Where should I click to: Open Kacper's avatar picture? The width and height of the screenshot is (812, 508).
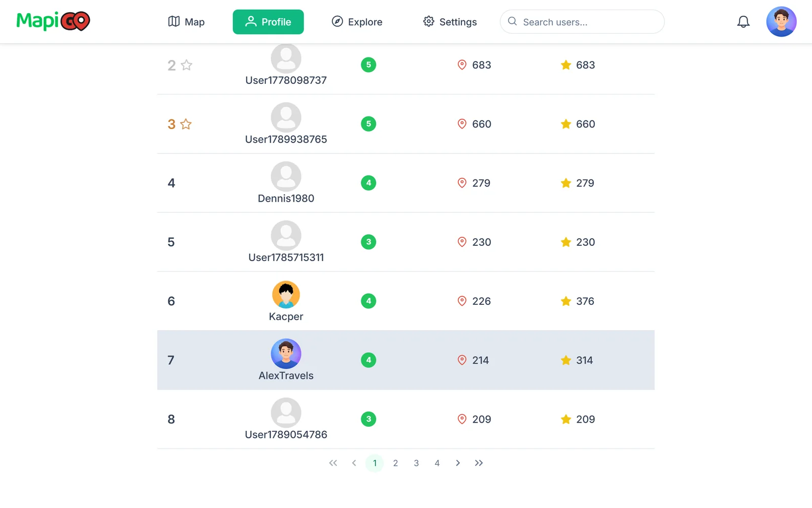(286, 295)
